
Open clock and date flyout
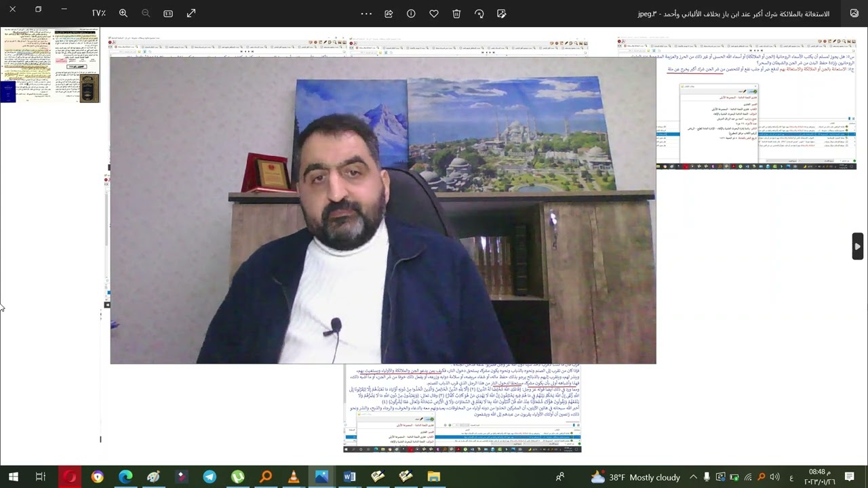click(819, 477)
